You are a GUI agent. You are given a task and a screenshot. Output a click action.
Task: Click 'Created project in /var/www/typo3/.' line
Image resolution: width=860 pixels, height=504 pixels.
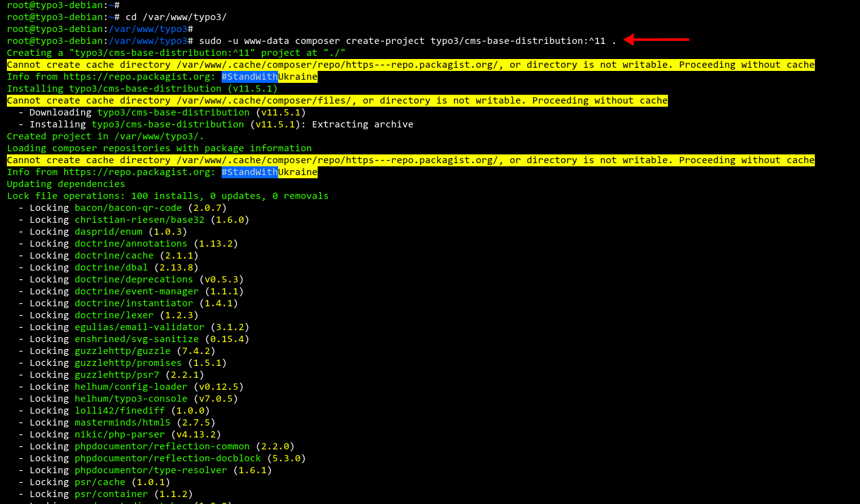105,136
